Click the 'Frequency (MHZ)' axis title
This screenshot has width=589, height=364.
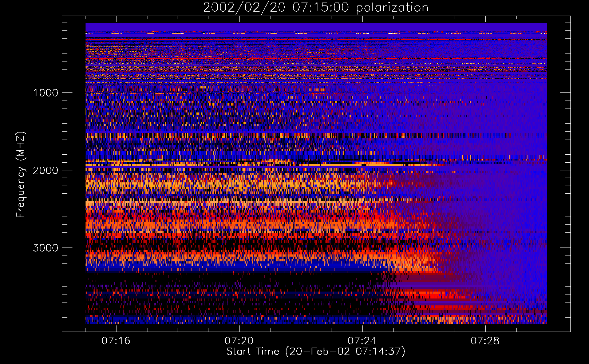tap(20, 175)
